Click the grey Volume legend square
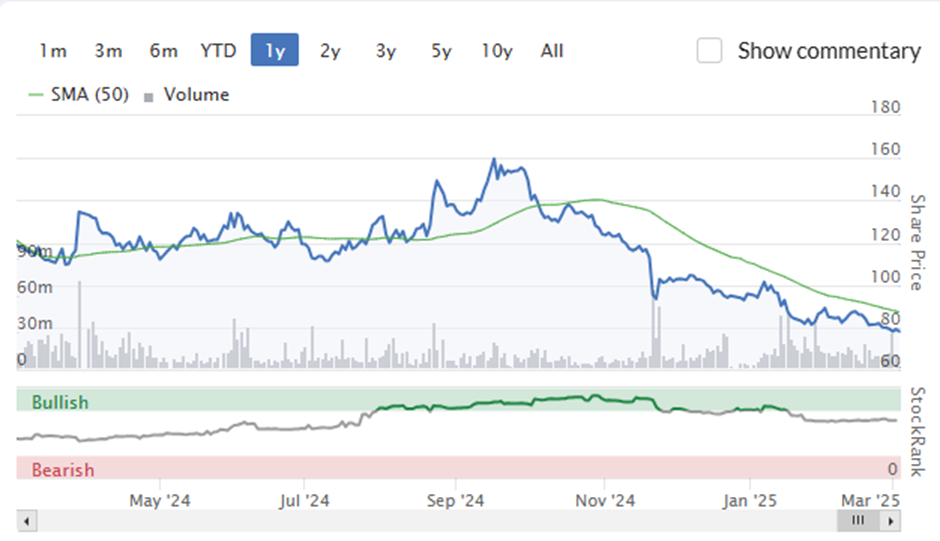This screenshot has height=541, width=940. (x=149, y=97)
